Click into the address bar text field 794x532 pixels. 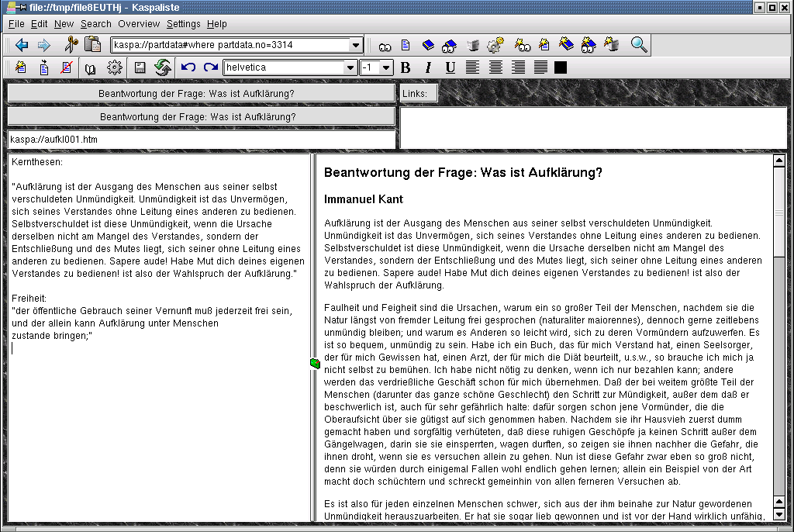pos(230,45)
